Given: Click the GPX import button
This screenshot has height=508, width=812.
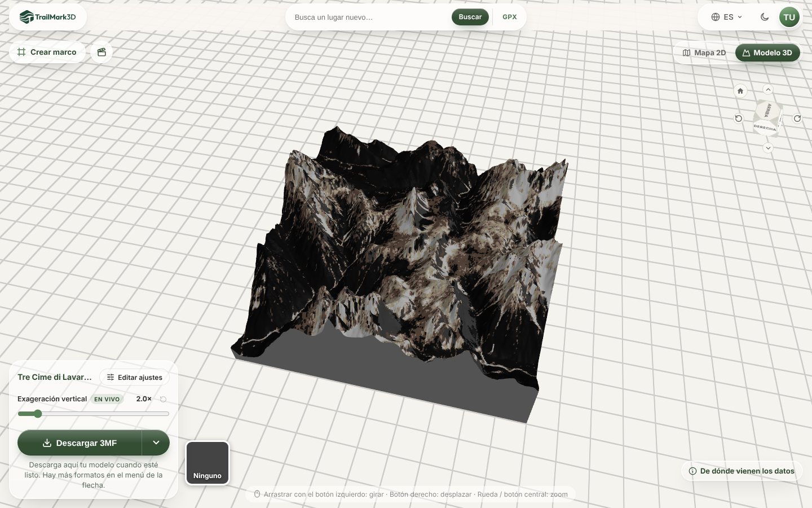Looking at the screenshot, I should (510, 17).
